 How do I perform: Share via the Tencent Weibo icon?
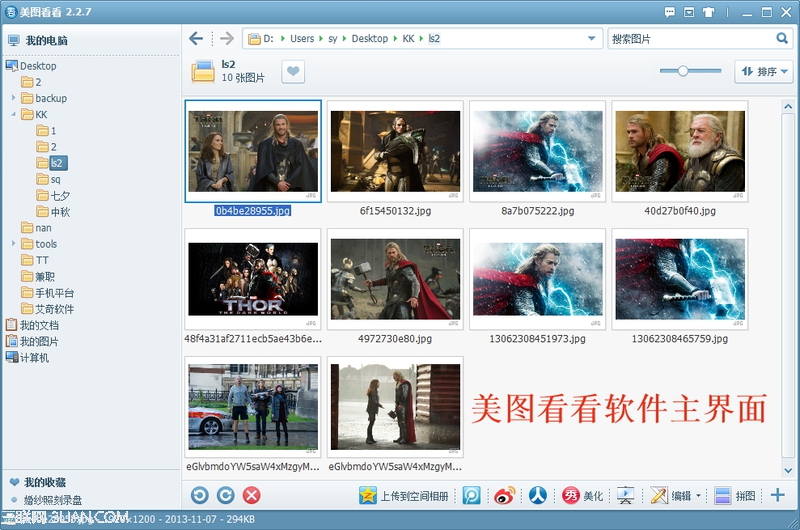point(471,495)
